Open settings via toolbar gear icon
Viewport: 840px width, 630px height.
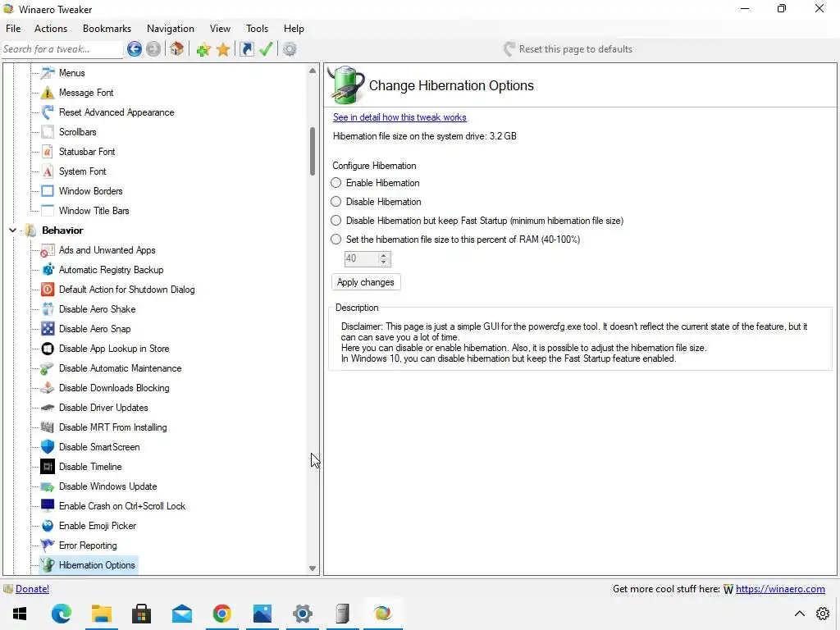point(290,49)
